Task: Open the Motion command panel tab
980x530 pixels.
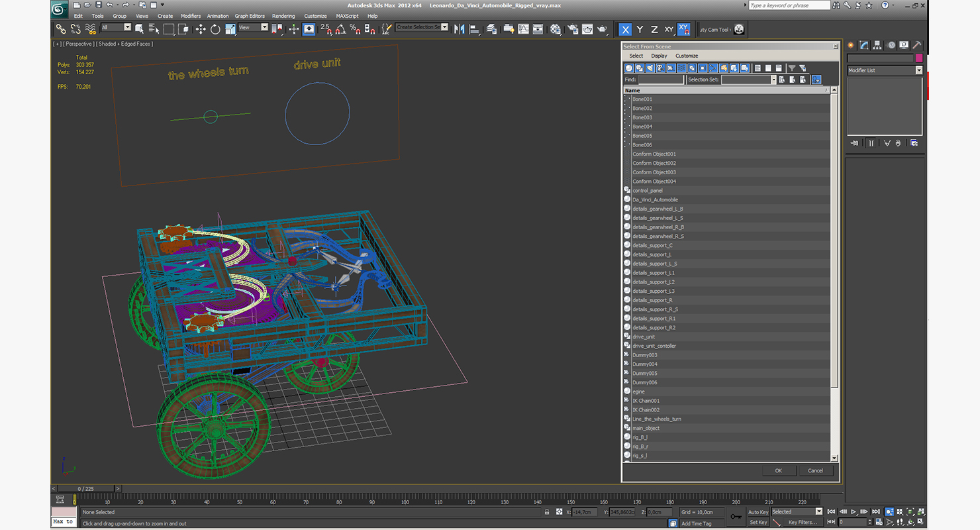Action: (x=891, y=45)
